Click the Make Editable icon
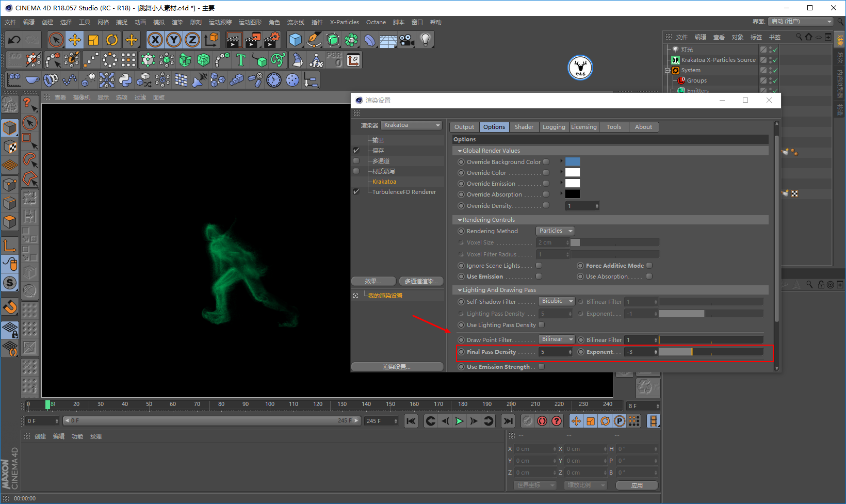 point(10,105)
